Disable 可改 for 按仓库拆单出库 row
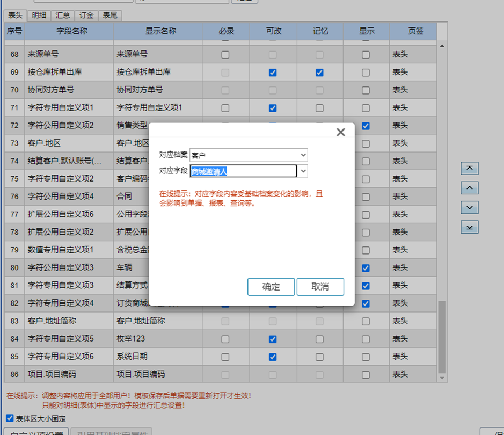Image resolution: width=504 pixels, height=435 pixels. click(x=273, y=71)
